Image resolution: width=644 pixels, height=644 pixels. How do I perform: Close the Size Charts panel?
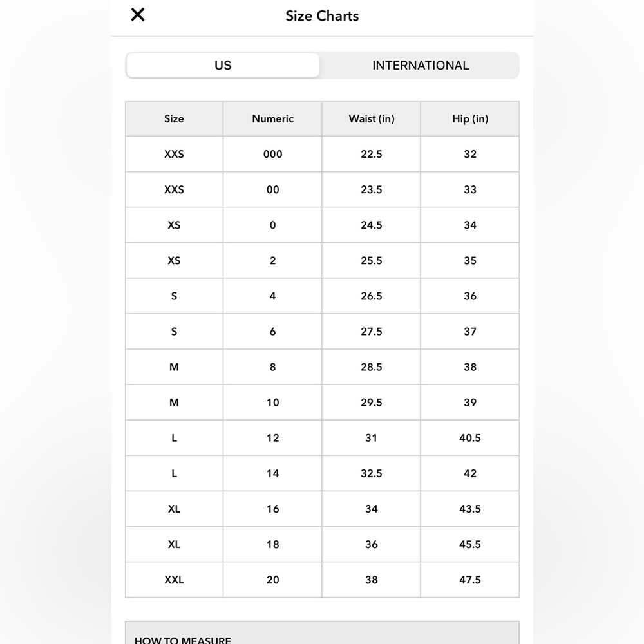point(138,15)
